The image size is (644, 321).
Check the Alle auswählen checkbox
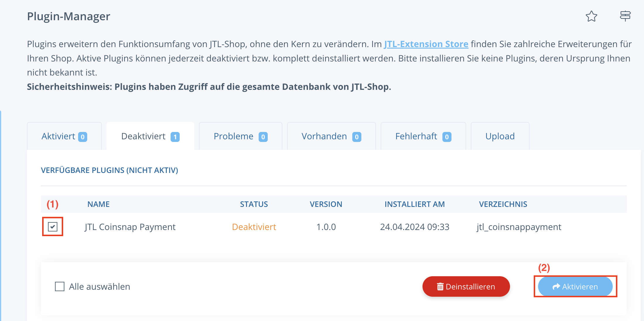tap(60, 286)
